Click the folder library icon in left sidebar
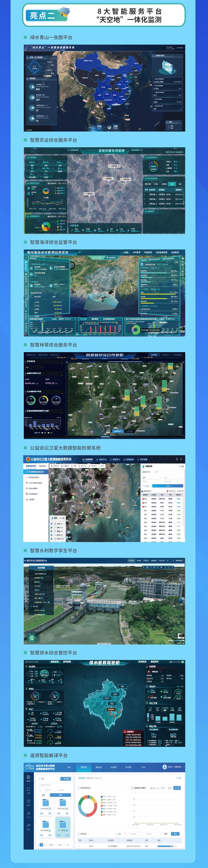Screen dimensions: 208x868 [x=28, y=777]
